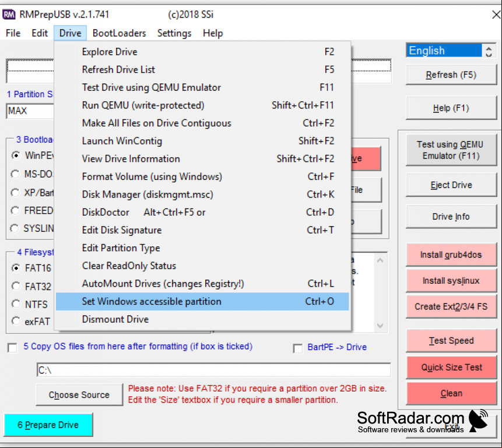Open the Help menu
The height and width of the screenshot is (448, 502).
pyautogui.click(x=213, y=33)
